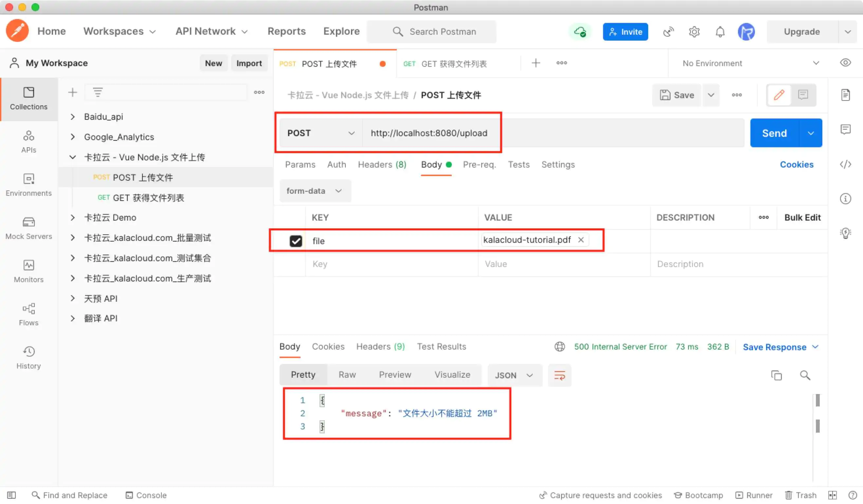Click the environment quick look eye icon
Viewport: 863px width, 504px height.
click(845, 63)
